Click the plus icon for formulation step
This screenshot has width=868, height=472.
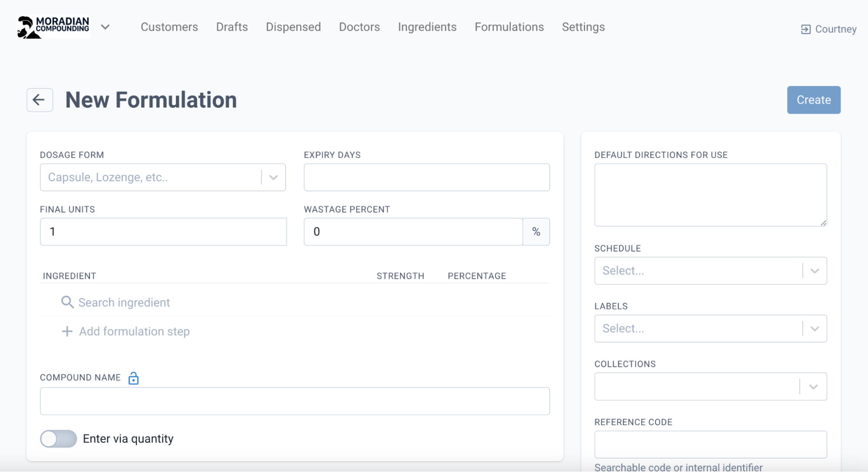point(67,331)
